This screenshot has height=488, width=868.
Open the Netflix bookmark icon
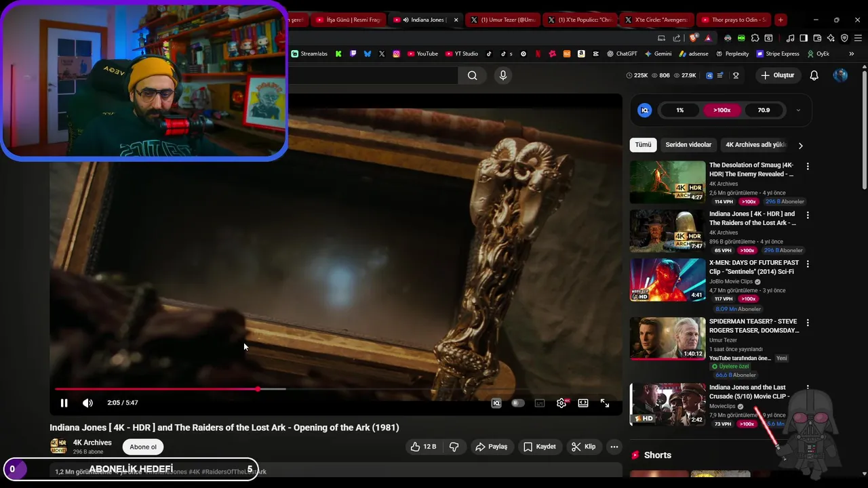pos(538,54)
